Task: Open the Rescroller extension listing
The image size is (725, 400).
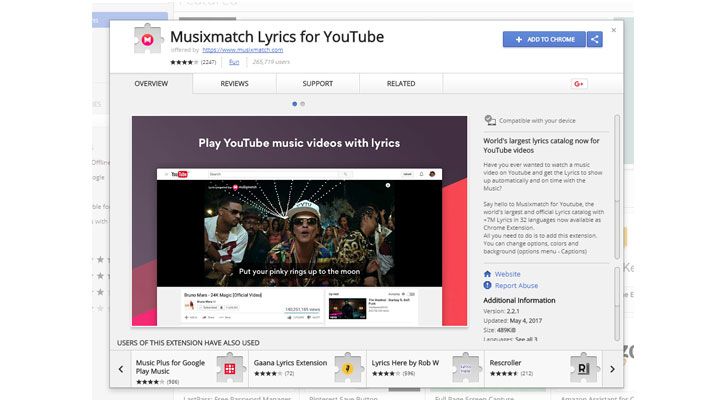Action: tap(505, 363)
